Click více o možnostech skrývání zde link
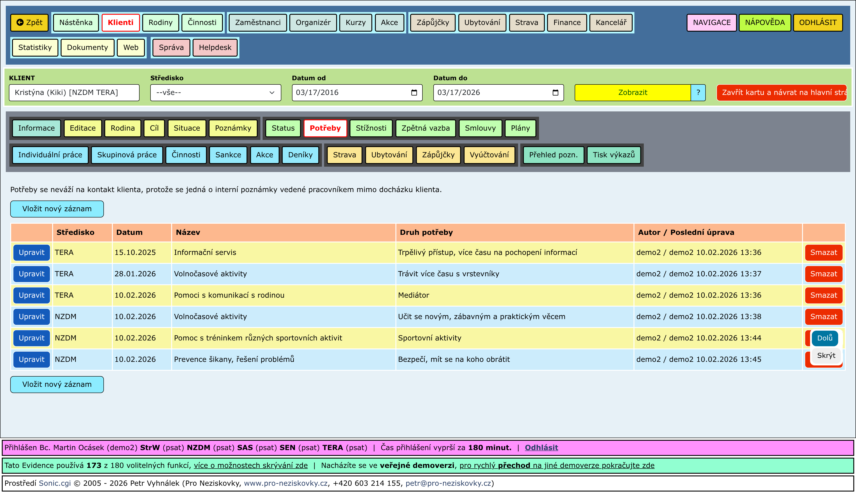Viewport: 856px width, 504px height. click(250, 465)
